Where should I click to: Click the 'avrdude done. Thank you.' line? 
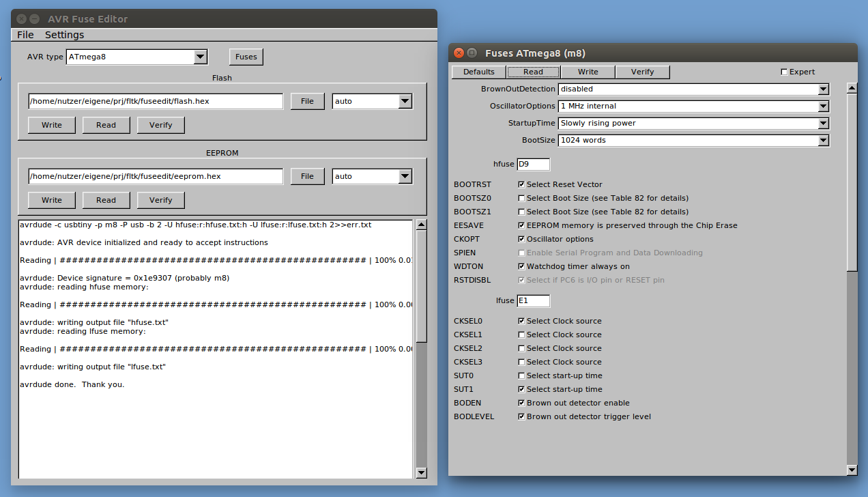(x=72, y=384)
